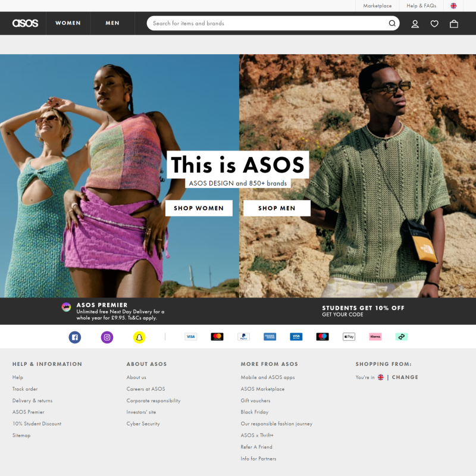Click the SHOP WOMEN button

(x=199, y=208)
